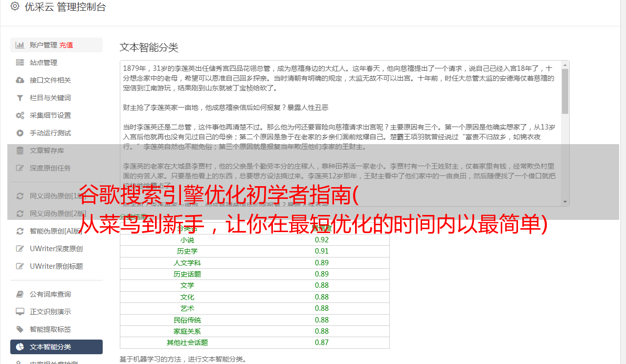
Task: Click the 文化 category cell
Action: [x=187, y=297]
